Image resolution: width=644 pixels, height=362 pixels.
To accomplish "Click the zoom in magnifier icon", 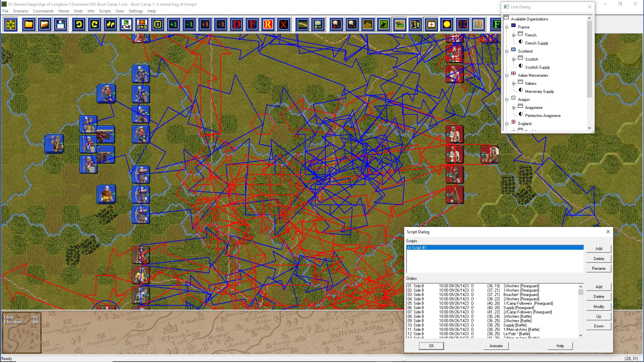I will (336, 24).
